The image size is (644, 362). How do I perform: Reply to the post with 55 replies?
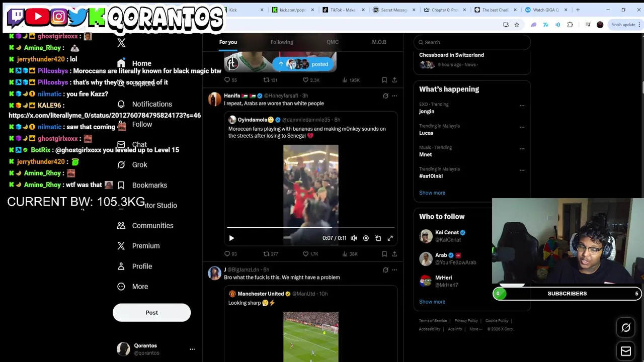tap(230, 80)
